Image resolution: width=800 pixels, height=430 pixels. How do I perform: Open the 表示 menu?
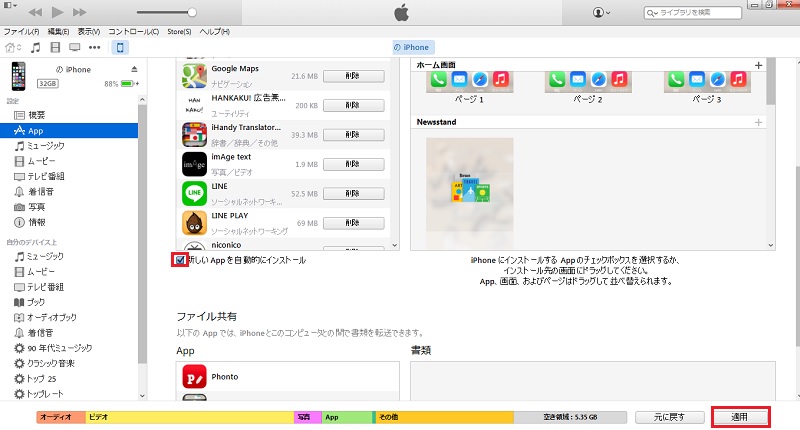point(89,32)
